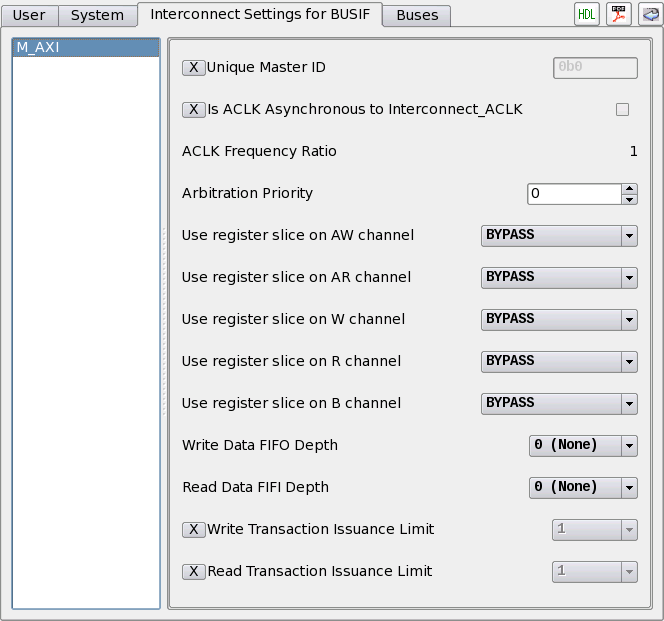
Task: Expand the Write Data FIFO Depth dropdown
Action: (x=583, y=445)
